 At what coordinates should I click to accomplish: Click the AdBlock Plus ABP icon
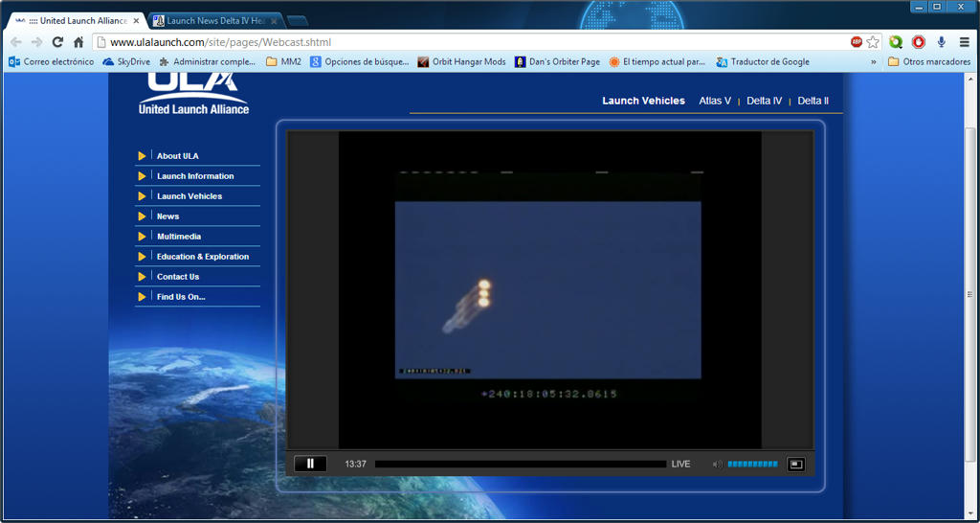(x=857, y=42)
